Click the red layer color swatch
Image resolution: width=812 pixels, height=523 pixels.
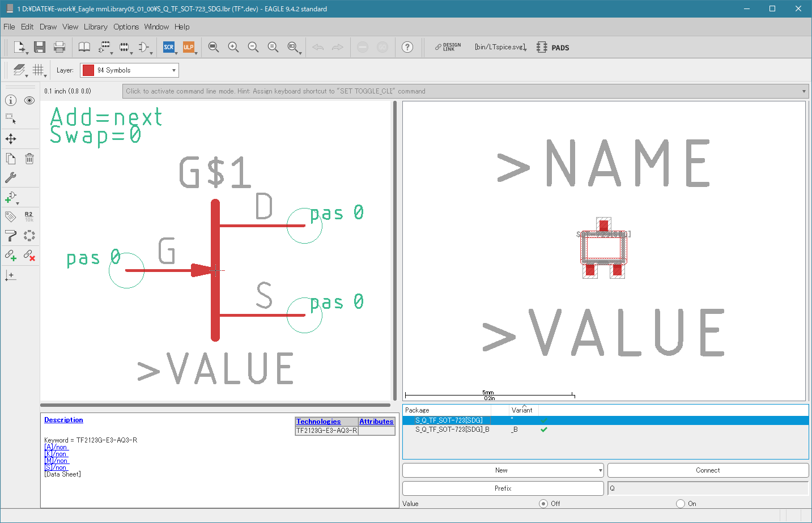(88, 70)
